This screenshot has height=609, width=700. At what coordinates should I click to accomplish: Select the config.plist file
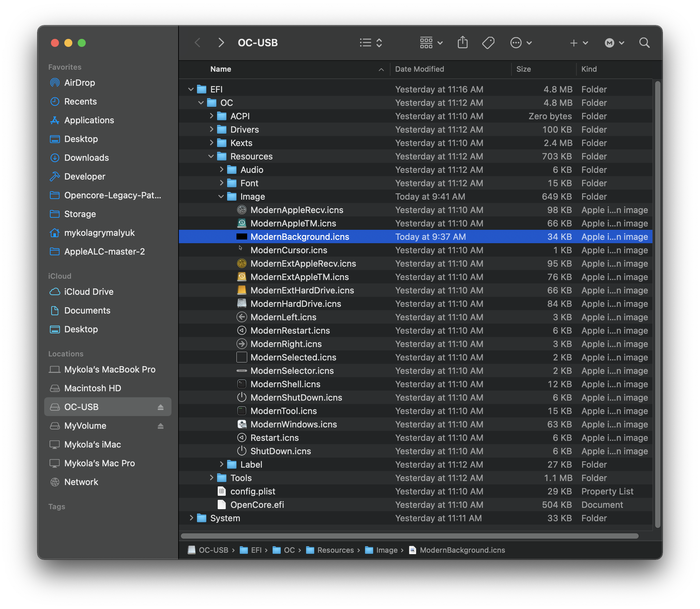253,491
